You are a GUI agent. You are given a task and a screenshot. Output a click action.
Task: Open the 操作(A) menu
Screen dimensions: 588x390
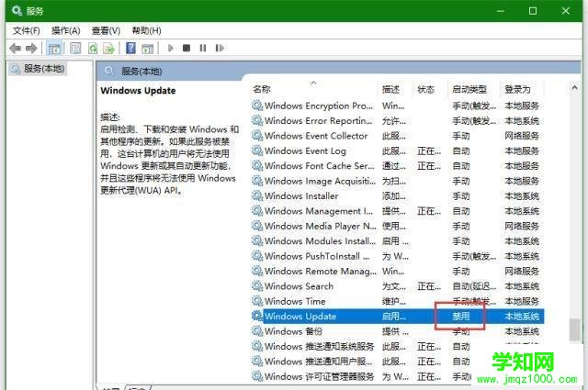[x=66, y=30]
